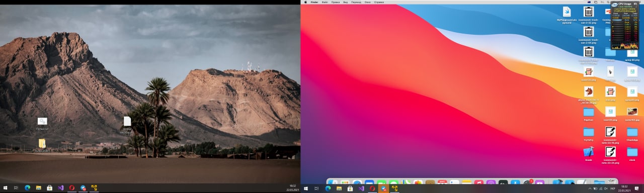644x193 pixels.
Task: Expand hidden system tray icons chevron
Action: 590,188
